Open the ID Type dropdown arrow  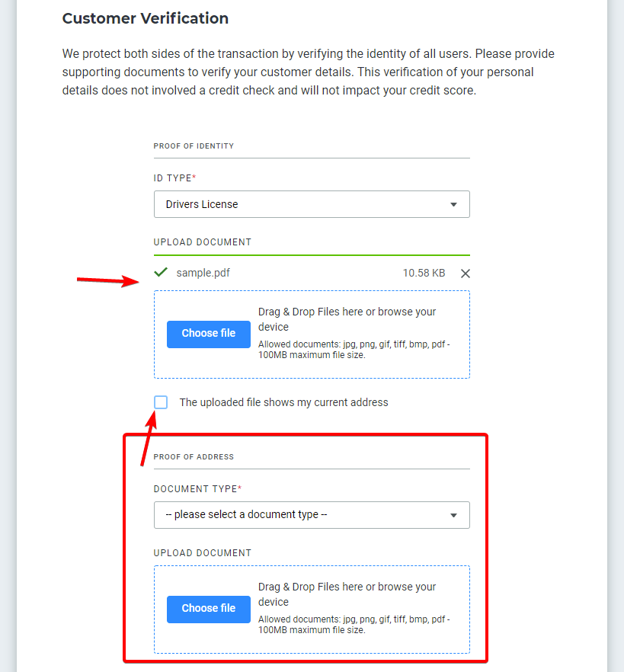pyautogui.click(x=453, y=204)
